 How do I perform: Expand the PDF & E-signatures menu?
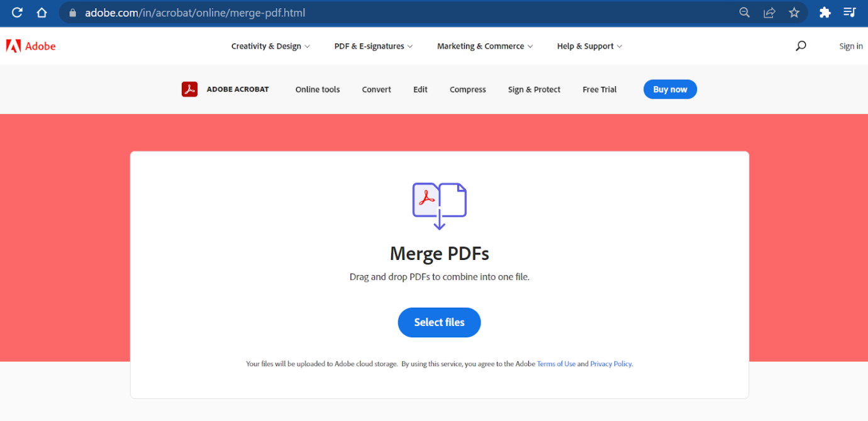point(374,46)
